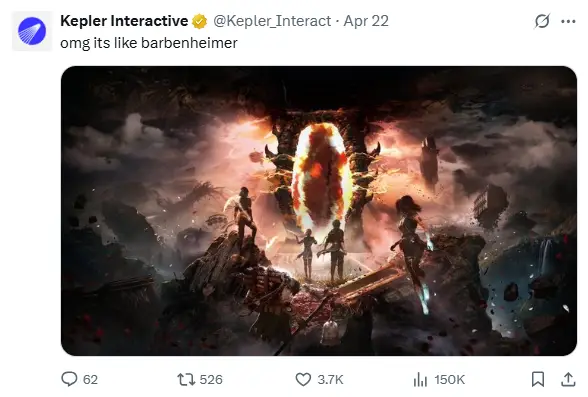
Task: Click the share upload arrow icon
Action: [568, 379]
